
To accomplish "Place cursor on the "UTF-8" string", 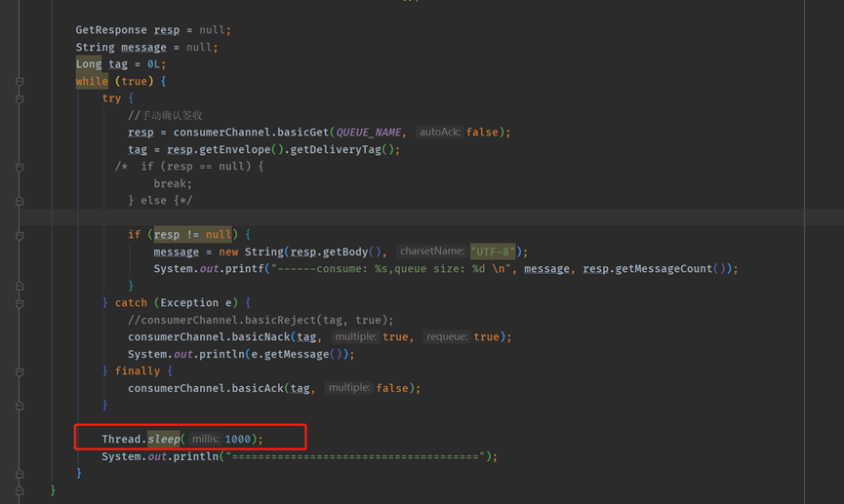I will point(495,252).
